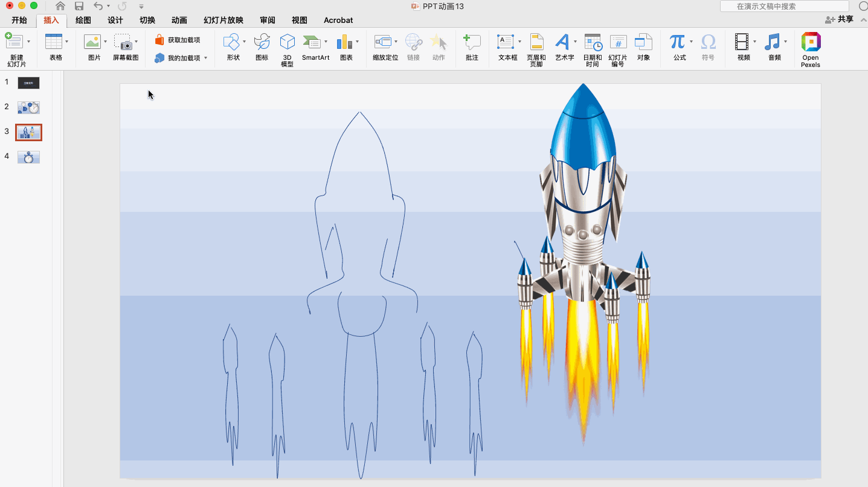Screen dimensions: 868x487
Task: Open Header and Footer (页眉和页脚)
Action: [x=536, y=42]
